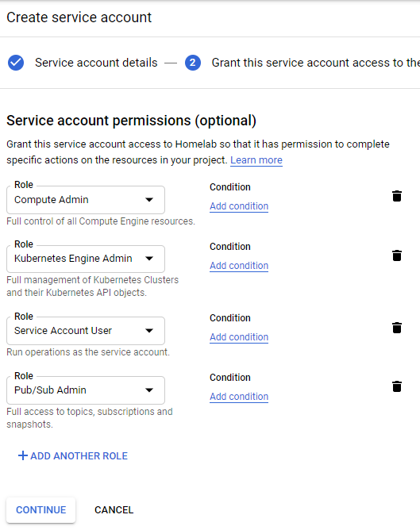The width and height of the screenshot is (420, 530).
Task: Expand the Pub/Sub Admin role dropdown
Action: (x=86, y=390)
